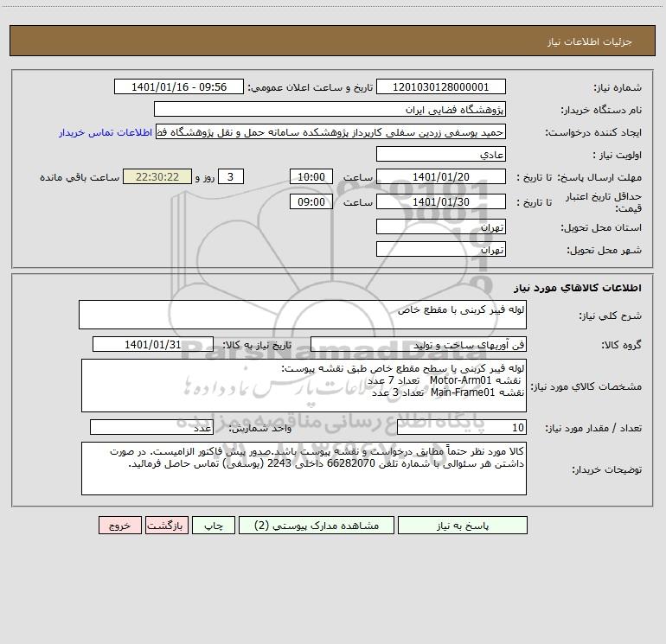Click the deadline time field 10:00
666x644 pixels.
tap(311, 176)
